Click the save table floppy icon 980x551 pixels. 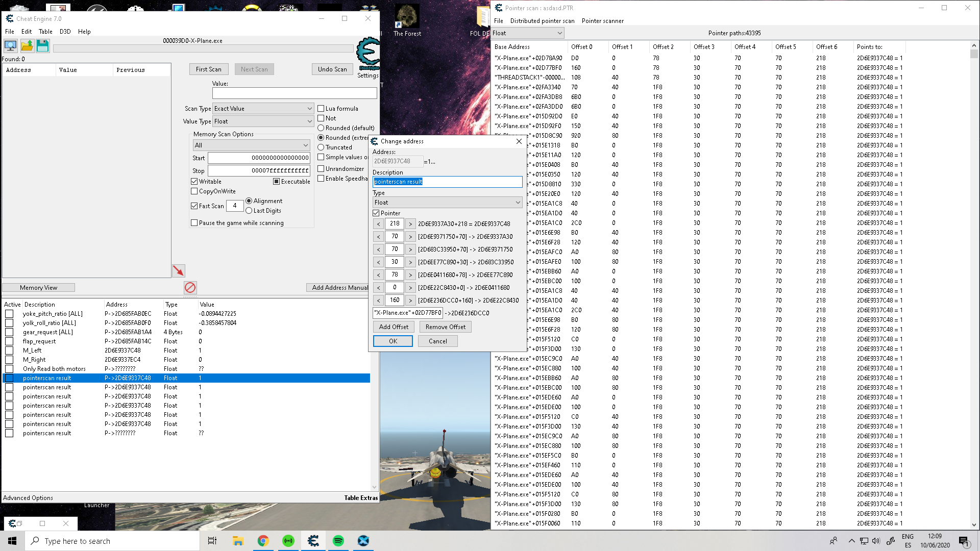pos(43,46)
